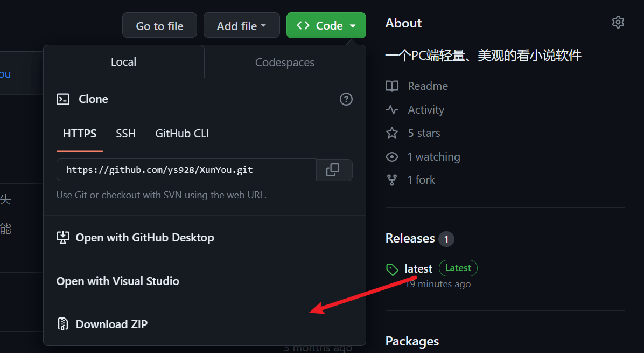Click the Releases count badge showing 1
Image resolution: width=644 pixels, height=353 pixels.
446,239
